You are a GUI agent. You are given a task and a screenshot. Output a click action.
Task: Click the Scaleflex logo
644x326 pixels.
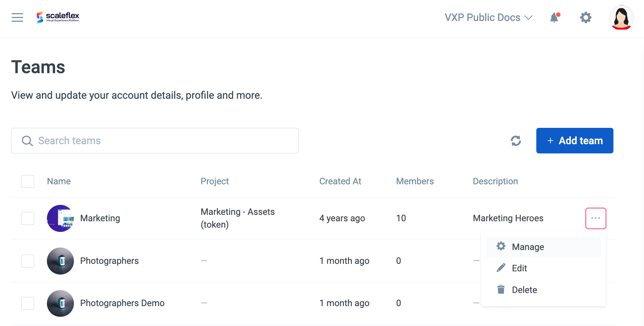pyautogui.click(x=58, y=17)
